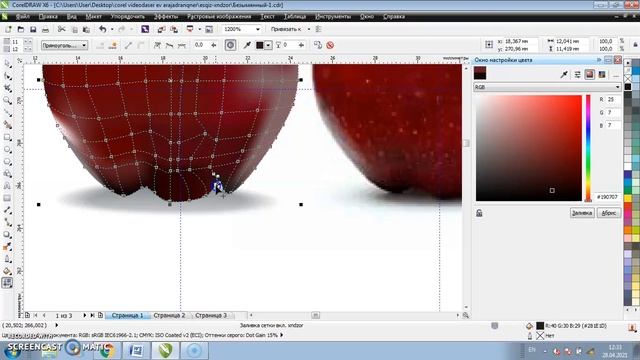The image size is (640, 360).
Task: Switch color docker to palettes view
Action: pyautogui.click(x=602, y=74)
